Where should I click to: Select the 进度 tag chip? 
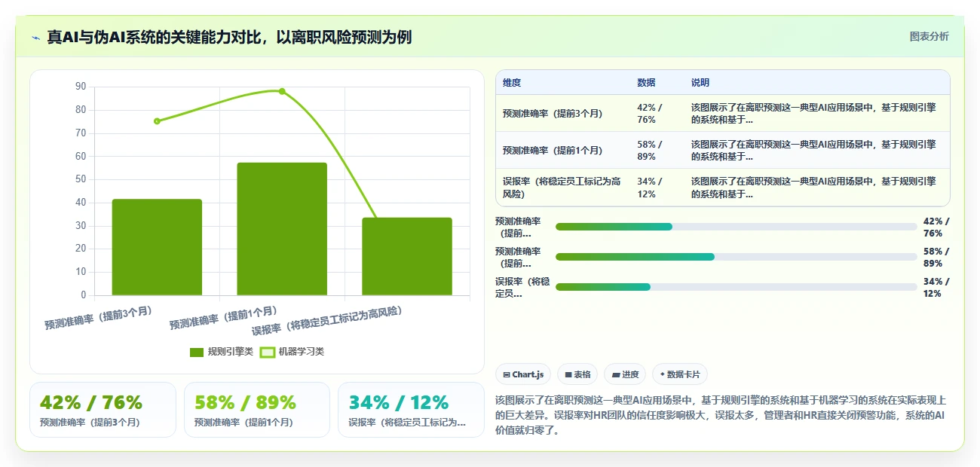click(x=626, y=374)
